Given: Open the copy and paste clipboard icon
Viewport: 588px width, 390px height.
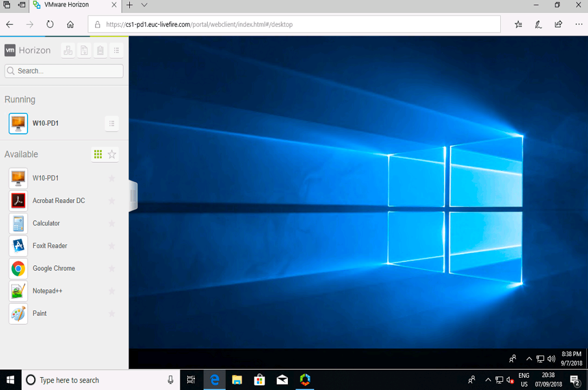Looking at the screenshot, I should pos(100,50).
